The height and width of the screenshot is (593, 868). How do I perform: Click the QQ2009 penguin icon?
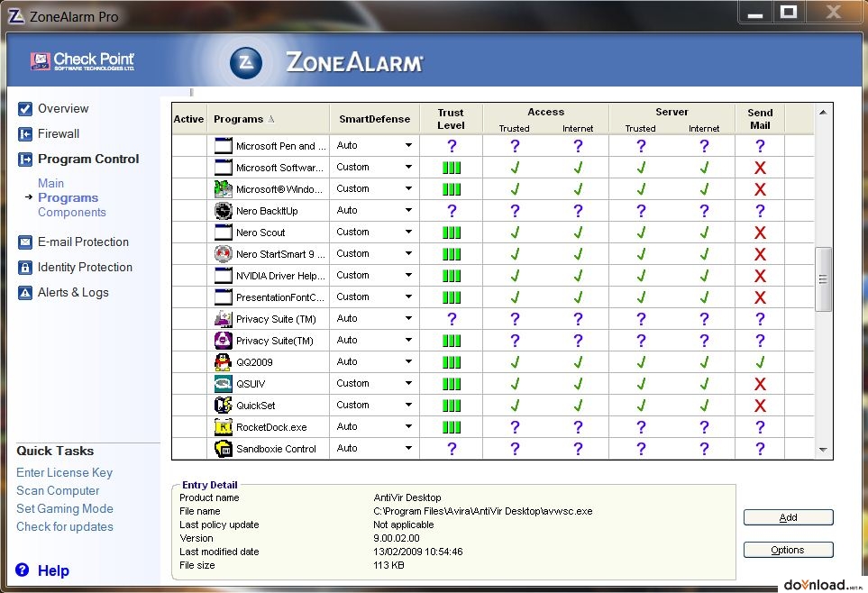224,361
